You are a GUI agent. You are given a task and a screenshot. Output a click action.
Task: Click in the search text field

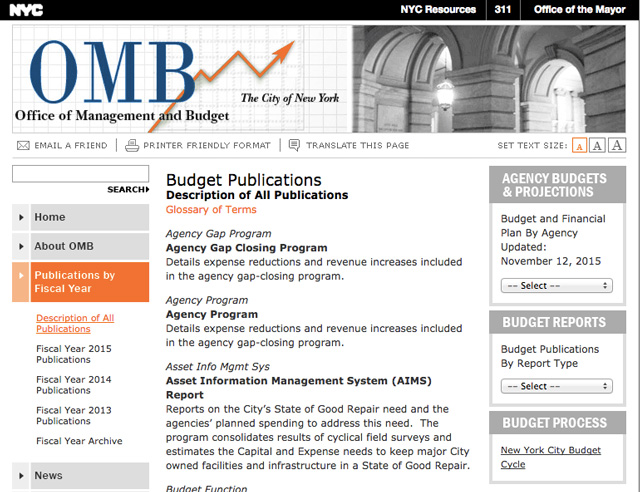(80, 173)
